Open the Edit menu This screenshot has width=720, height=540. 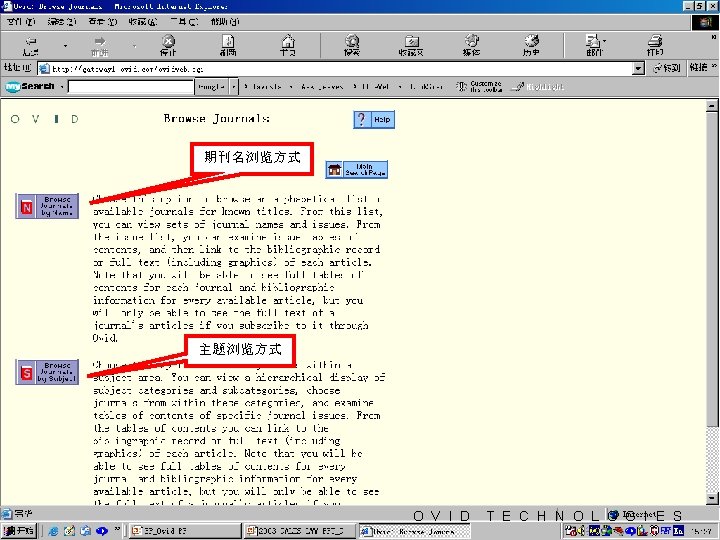pyautogui.click(x=62, y=22)
